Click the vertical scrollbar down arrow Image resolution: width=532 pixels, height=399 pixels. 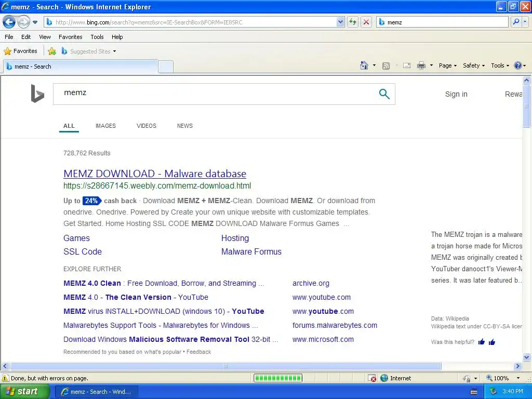526,357
